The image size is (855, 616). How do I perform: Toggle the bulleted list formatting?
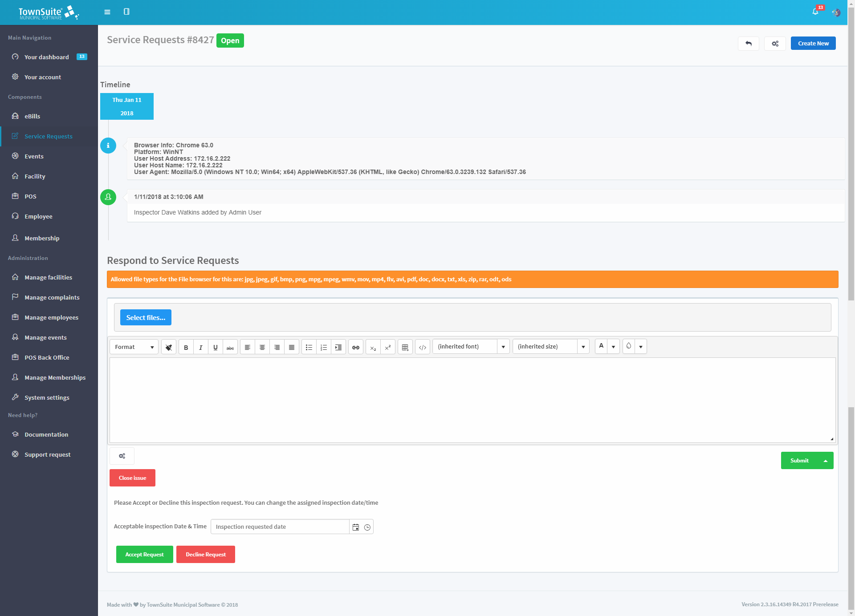coord(309,347)
